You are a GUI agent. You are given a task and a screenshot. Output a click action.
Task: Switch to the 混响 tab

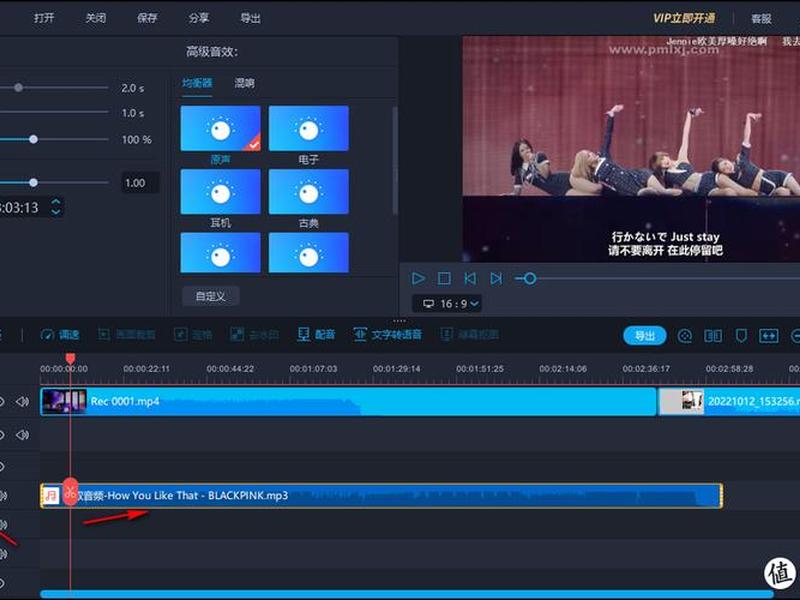pyautogui.click(x=244, y=83)
